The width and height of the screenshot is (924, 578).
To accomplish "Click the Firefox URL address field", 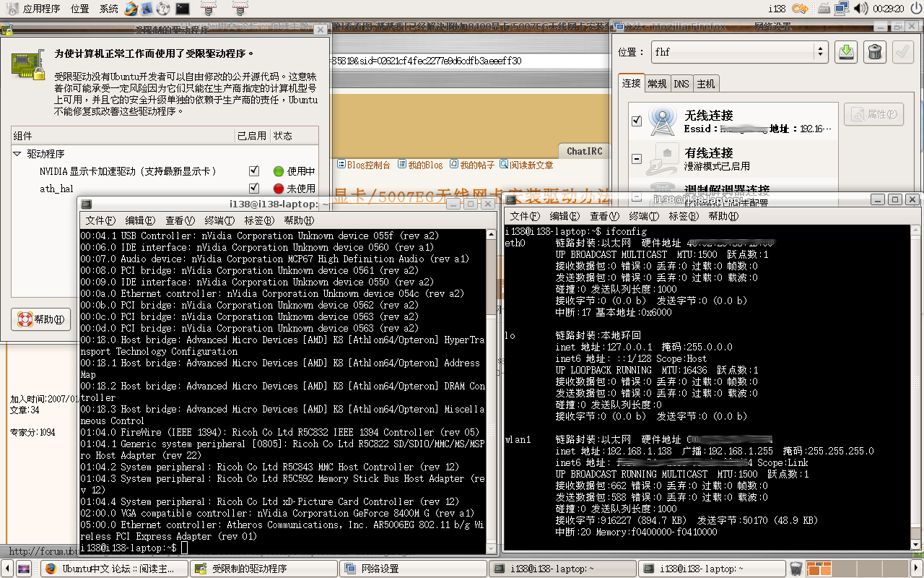I will (x=468, y=61).
